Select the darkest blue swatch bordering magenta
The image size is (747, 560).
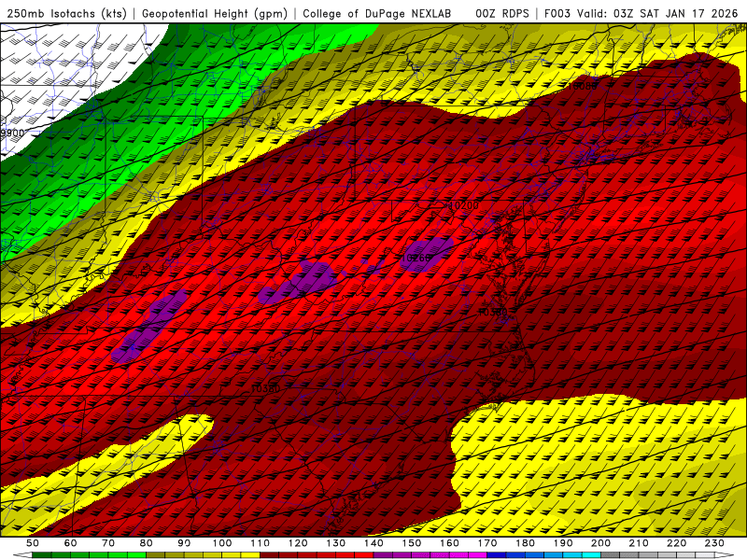pyautogui.click(x=497, y=555)
